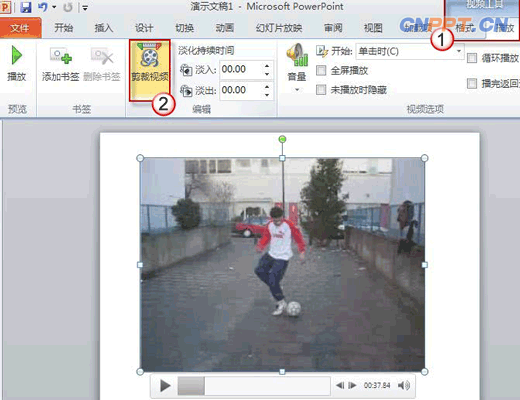Click the green 播放 preview icon
Image resolution: width=520 pixels, height=400 pixels.
click(x=16, y=55)
